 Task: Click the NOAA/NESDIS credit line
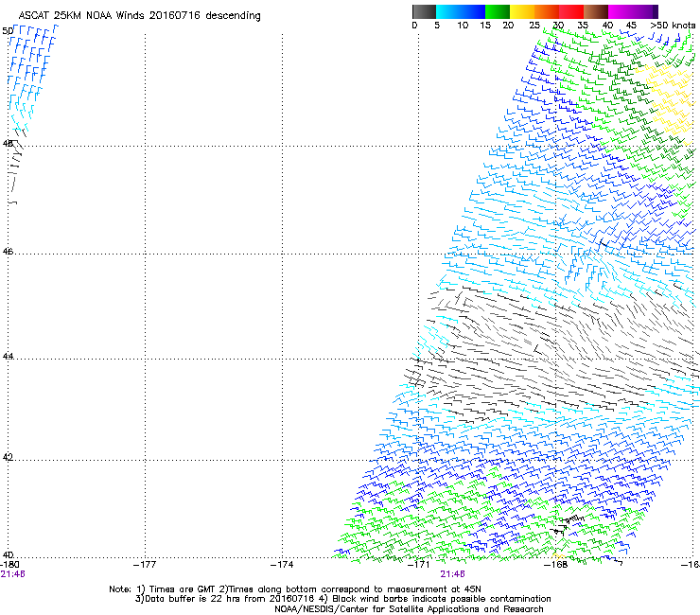(409, 609)
